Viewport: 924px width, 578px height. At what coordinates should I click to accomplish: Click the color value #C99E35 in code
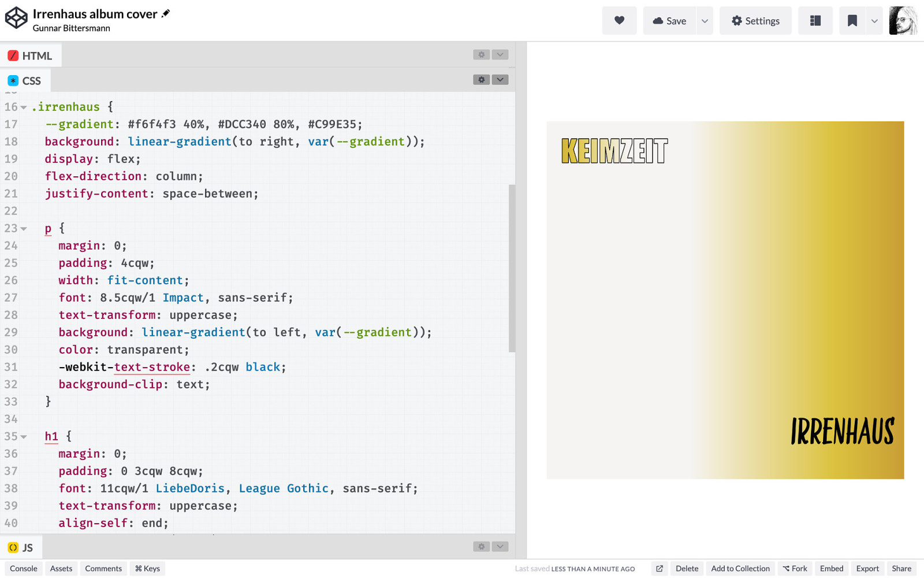click(x=332, y=124)
